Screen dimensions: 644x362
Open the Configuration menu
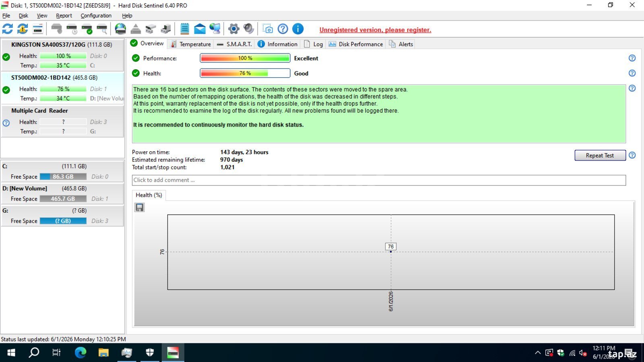coord(96,16)
